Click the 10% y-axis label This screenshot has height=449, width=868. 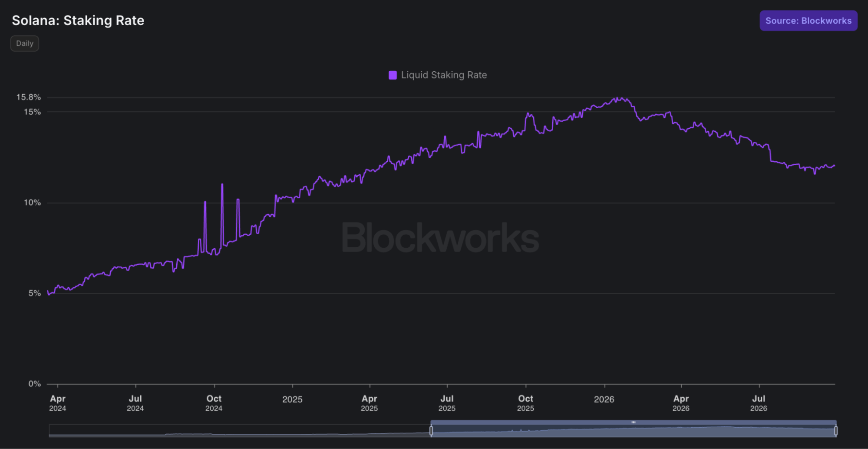tap(32, 203)
